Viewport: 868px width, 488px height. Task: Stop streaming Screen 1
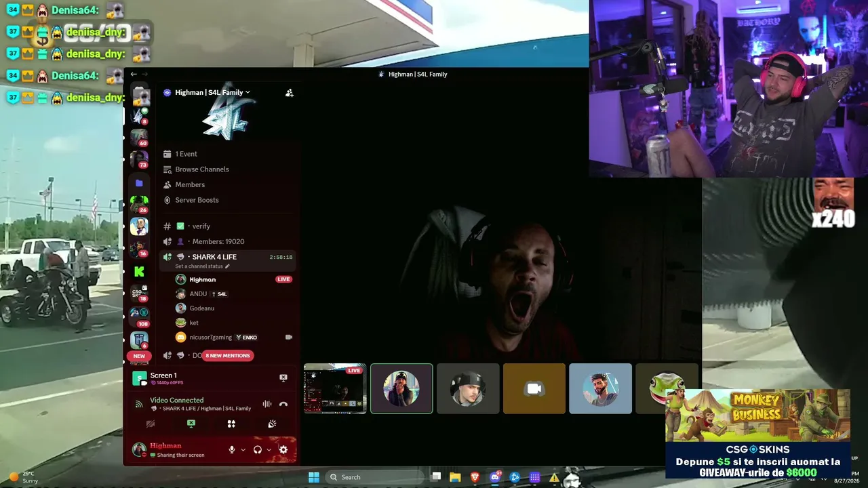pos(283,378)
